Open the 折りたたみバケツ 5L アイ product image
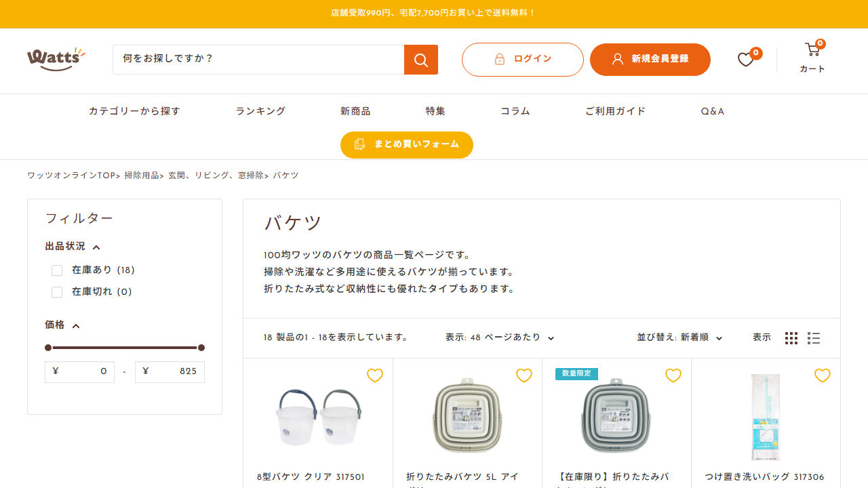 coord(467,415)
